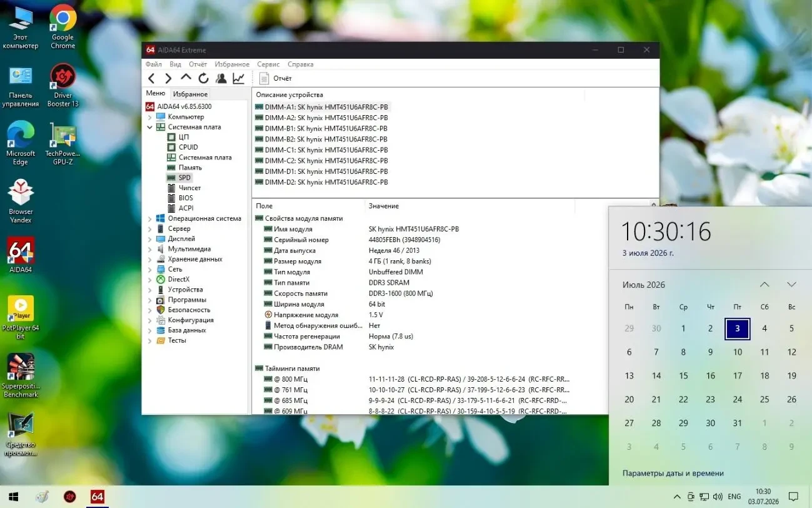Go to next month in calendar
This screenshot has height=508, width=812.
click(x=791, y=285)
